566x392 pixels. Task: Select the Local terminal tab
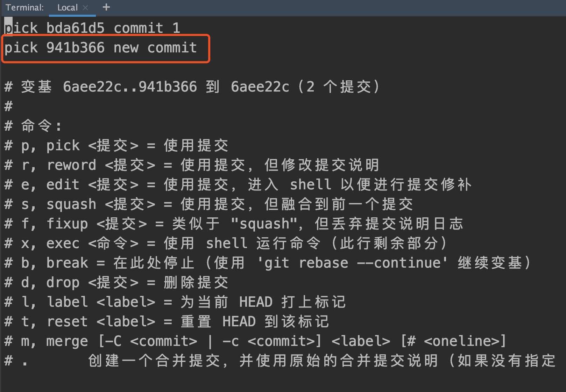tap(67, 7)
